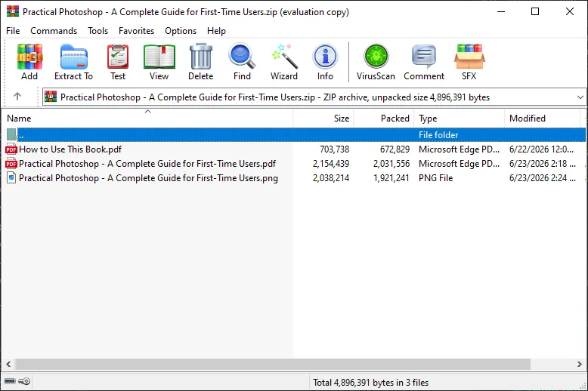The image size is (588, 391).
Task: Select the How to Use This Book.pdf file
Action: 70,149
